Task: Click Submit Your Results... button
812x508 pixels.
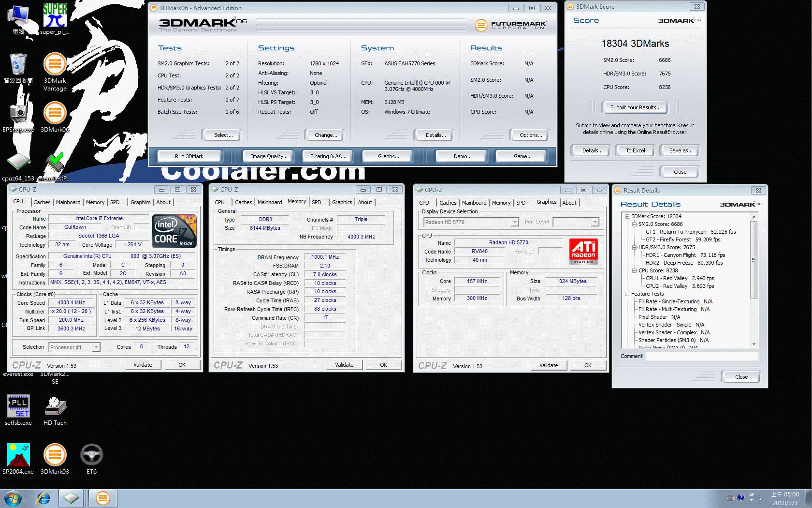Action: pos(635,107)
